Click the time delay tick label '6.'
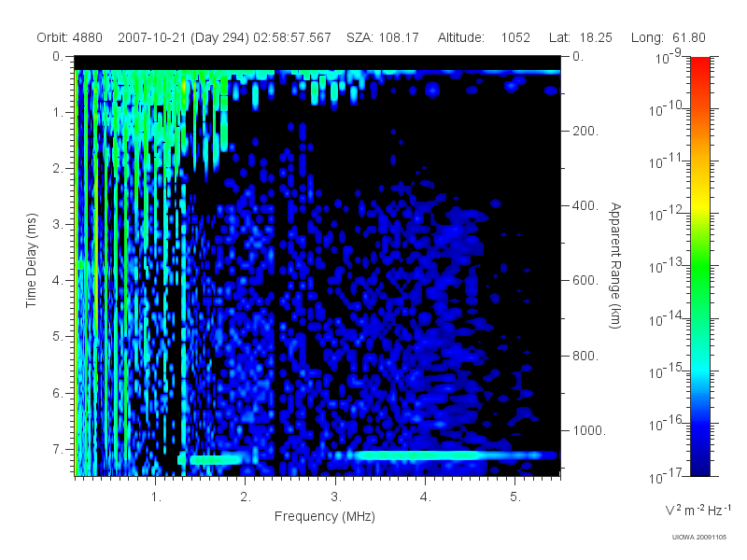 (x=58, y=393)
